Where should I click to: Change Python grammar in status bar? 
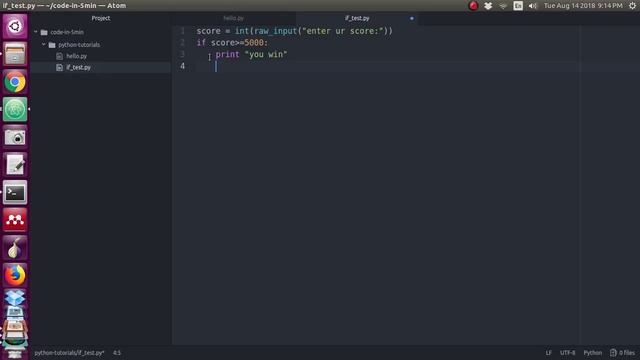[x=593, y=353]
